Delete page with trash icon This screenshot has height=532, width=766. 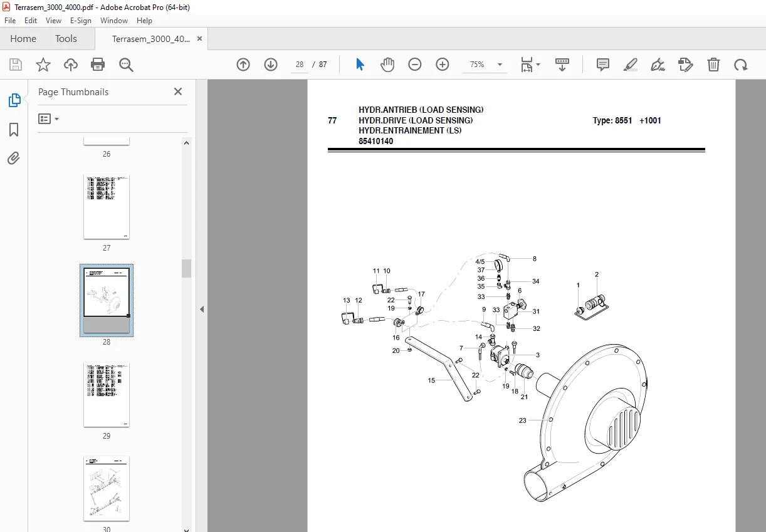coord(713,65)
